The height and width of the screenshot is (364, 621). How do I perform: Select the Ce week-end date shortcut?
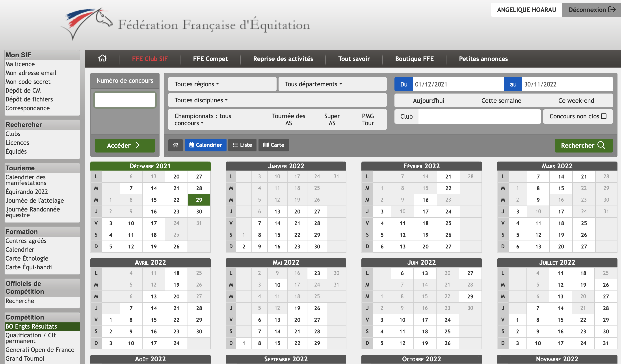tap(576, 100)
